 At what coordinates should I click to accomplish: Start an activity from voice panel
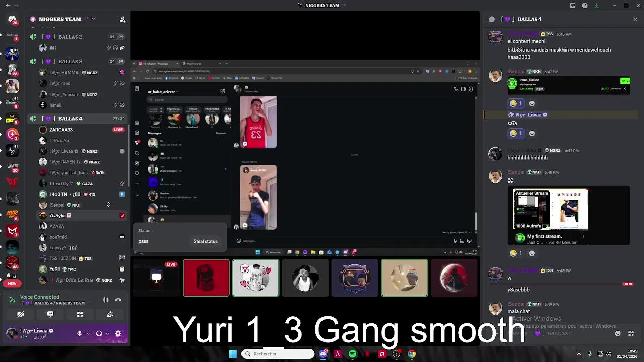80,314
